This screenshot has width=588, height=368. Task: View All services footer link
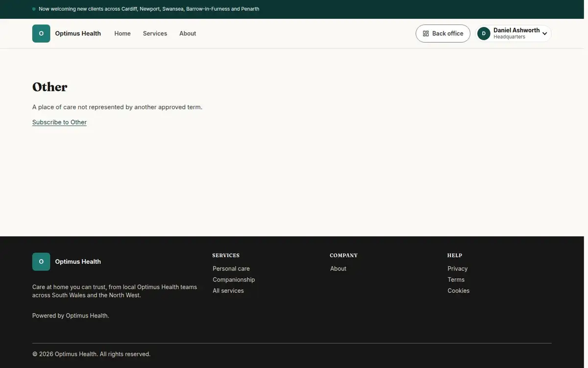(x=228, y=290)
